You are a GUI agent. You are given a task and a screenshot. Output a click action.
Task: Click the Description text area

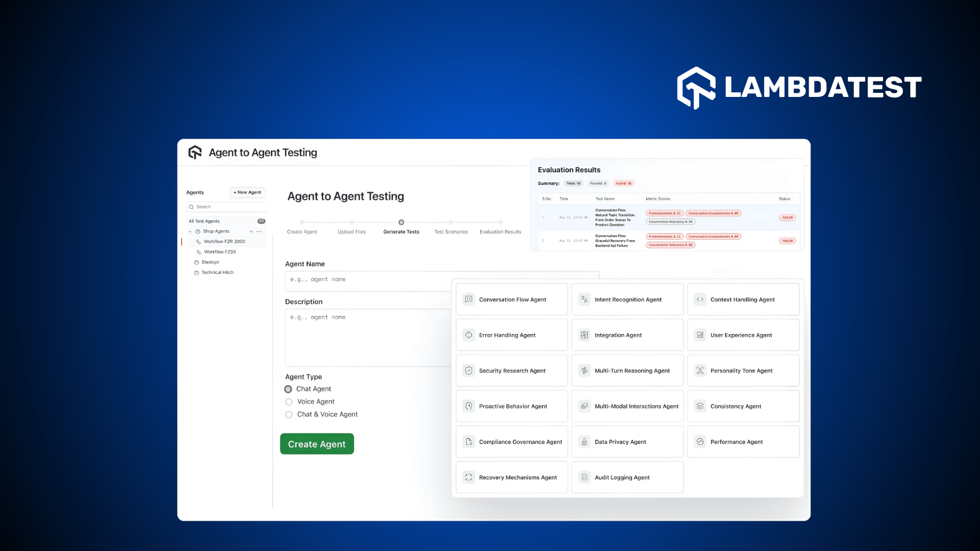pos(367,338)
